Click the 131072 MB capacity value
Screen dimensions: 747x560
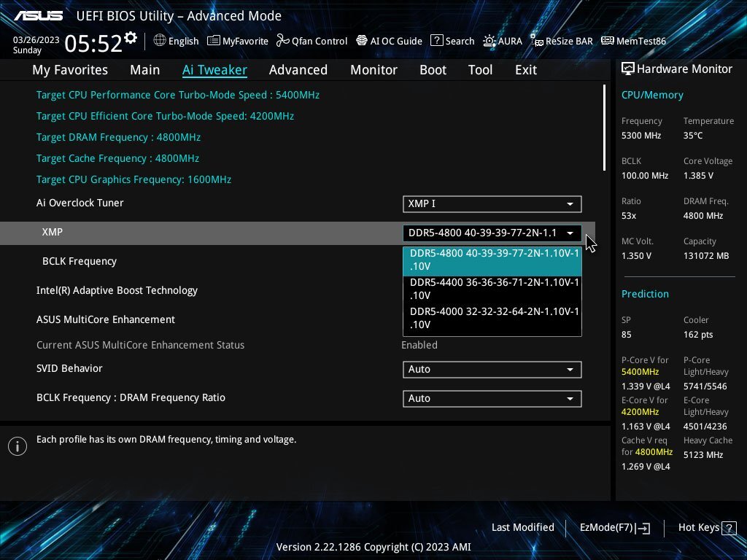706,256
